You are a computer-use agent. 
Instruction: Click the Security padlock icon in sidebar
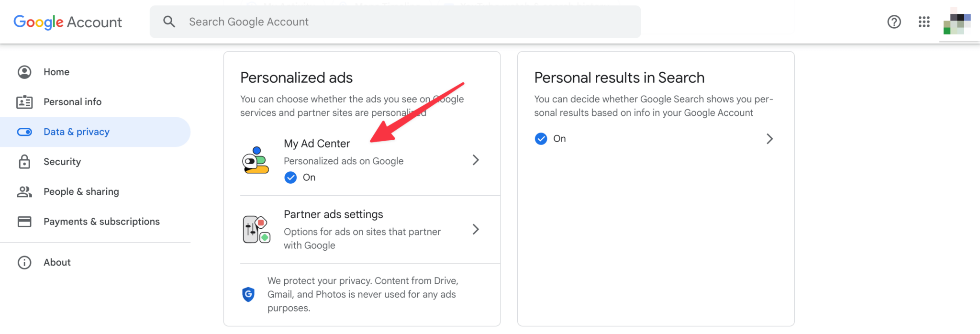[24, 162]
